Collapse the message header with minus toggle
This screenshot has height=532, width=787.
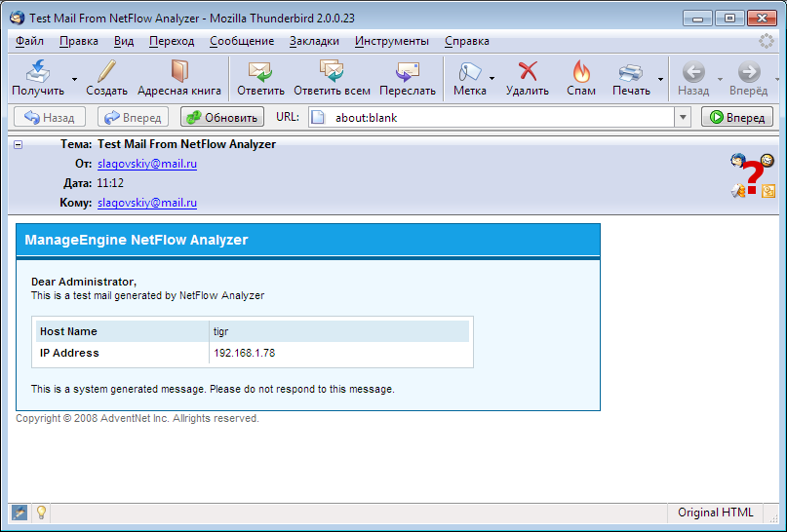click(19, 144)
